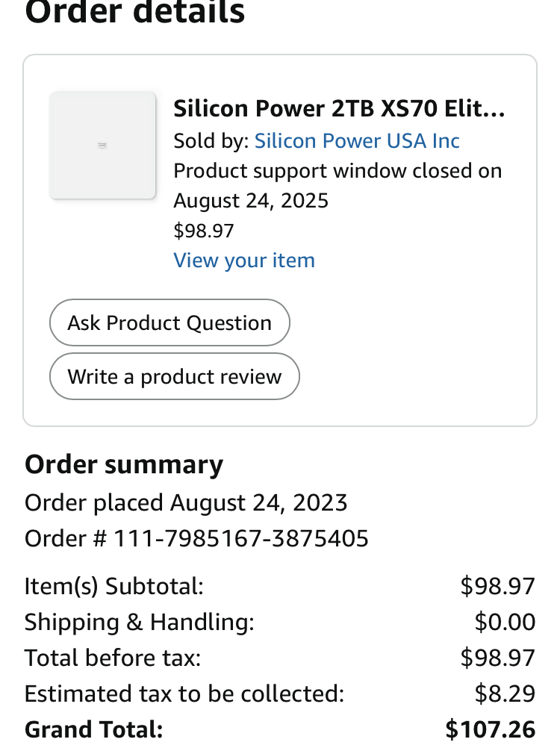Click the View your item link
This screenshot has width=560, height=748.
coord(244,260)
